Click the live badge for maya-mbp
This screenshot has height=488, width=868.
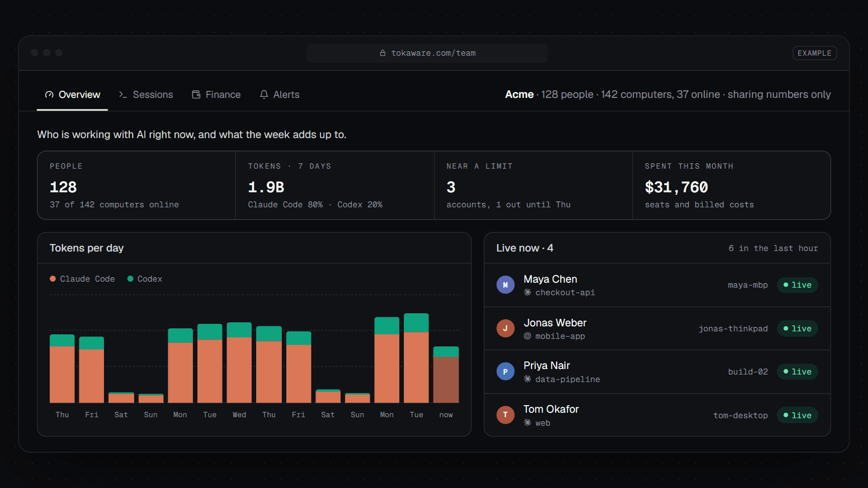coord(797,285)
